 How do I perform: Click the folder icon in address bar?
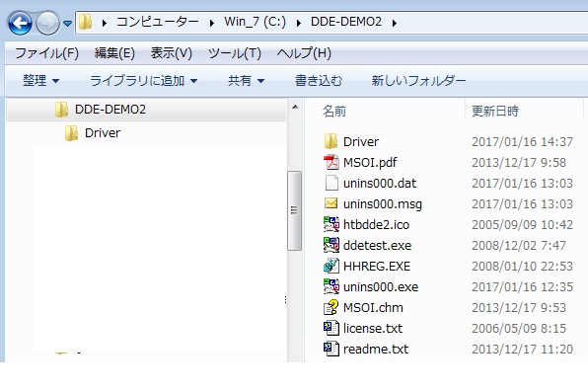[x=86, y=22]
